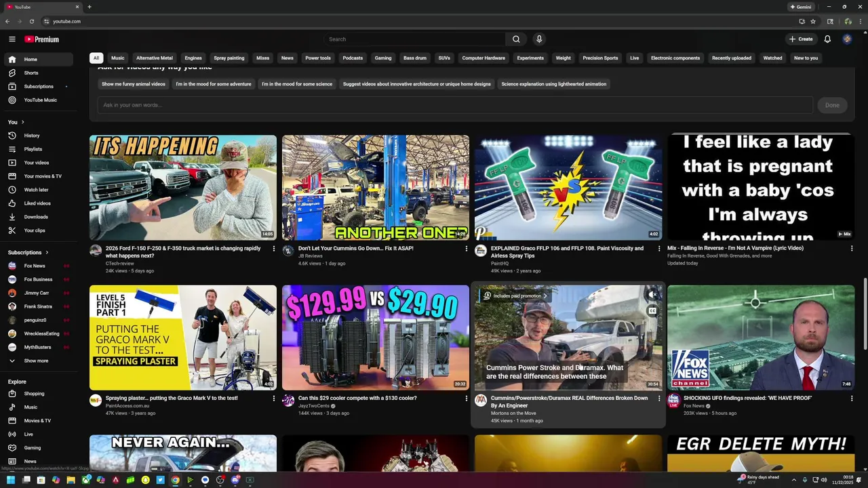Open the ITS HAPPENING truck thumbnail

point(183,188)
